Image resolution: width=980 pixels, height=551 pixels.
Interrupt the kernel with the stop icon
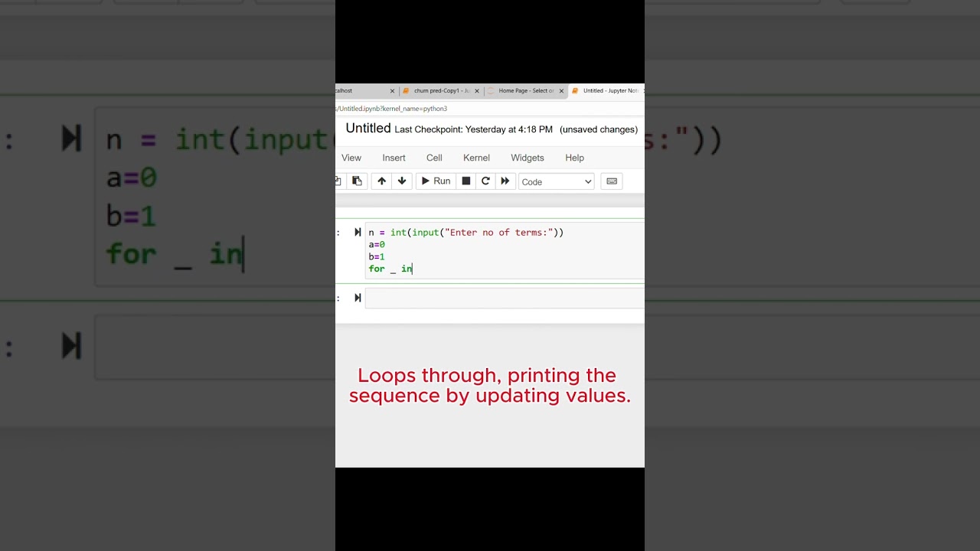coord(465,181)
